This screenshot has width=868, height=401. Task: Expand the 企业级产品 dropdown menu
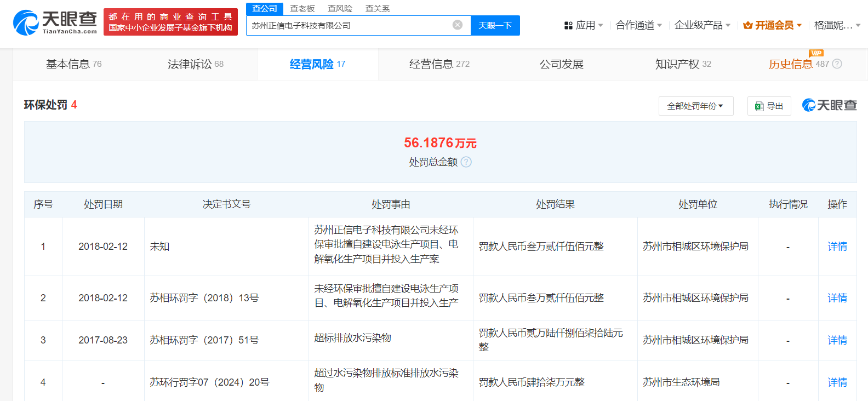click(703, 25)
